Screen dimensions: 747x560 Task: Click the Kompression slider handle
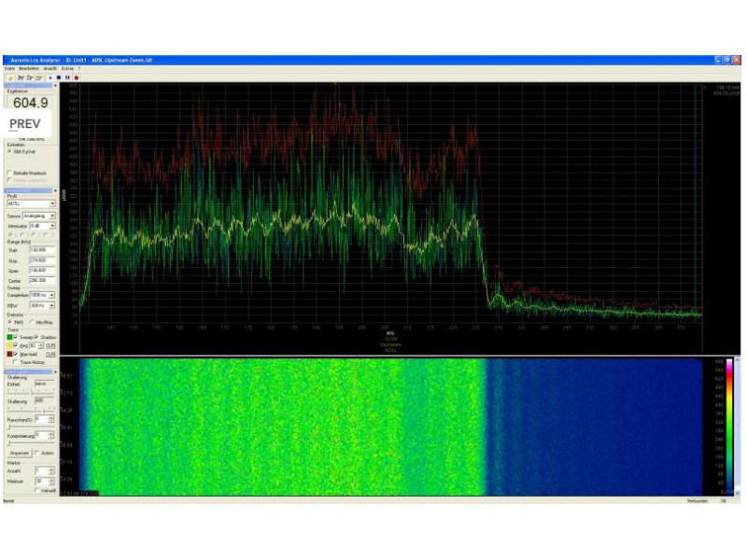coord(9,443)
